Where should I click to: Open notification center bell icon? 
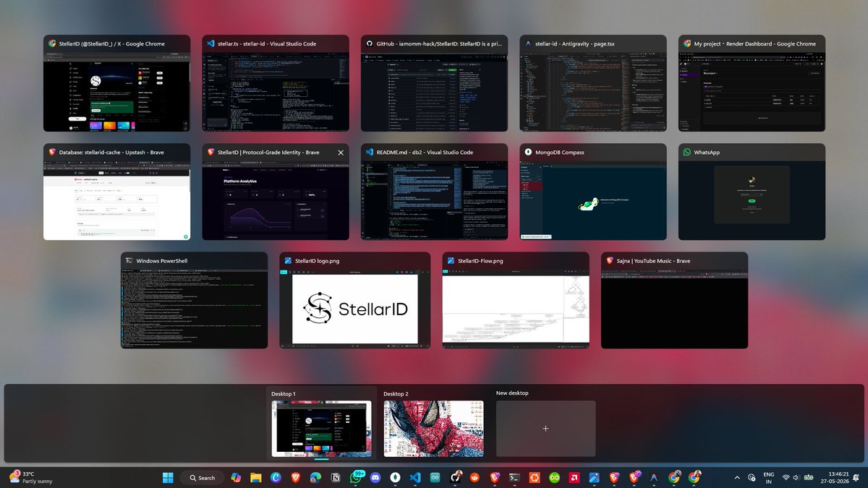pyautogui.click(x=856, y=477)
